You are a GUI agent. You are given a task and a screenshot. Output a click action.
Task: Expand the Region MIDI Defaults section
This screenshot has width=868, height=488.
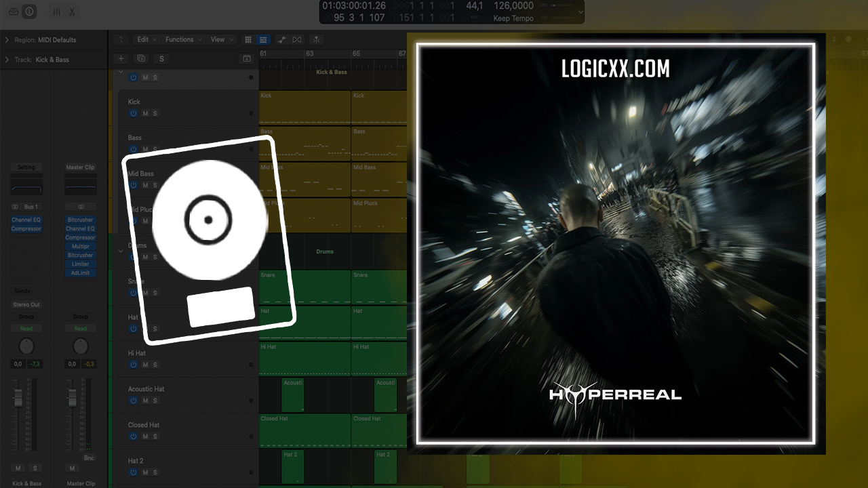(x=6, y=40)
